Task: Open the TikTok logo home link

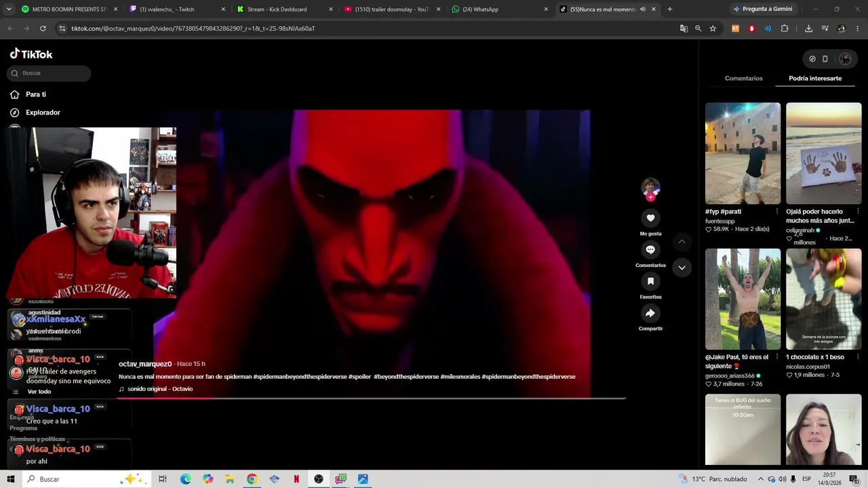Action: pyautogui.click(x=31, y=54)
